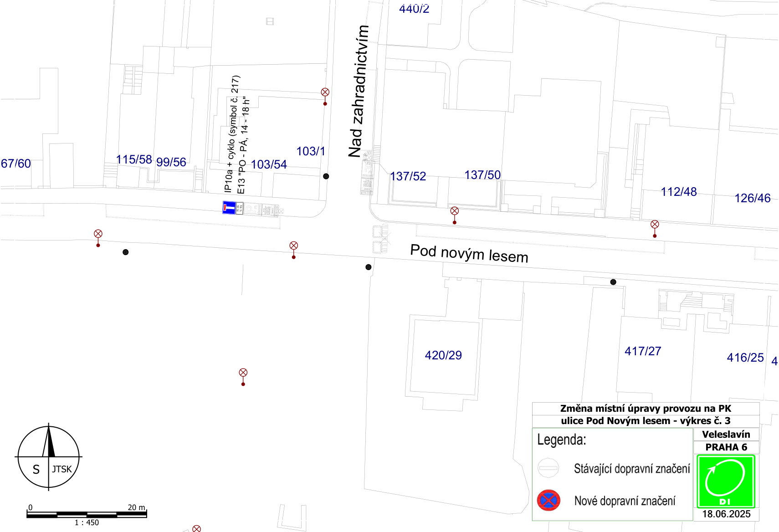Select the lamp symbol southeast of the dead-end sign
Screen dimensions: 779x532
294,250
